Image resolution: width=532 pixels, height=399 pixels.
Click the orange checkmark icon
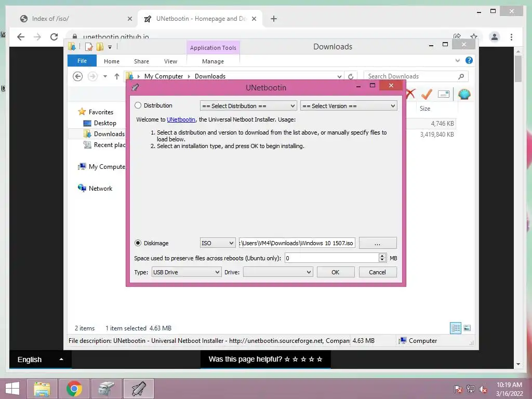(427, 94)
